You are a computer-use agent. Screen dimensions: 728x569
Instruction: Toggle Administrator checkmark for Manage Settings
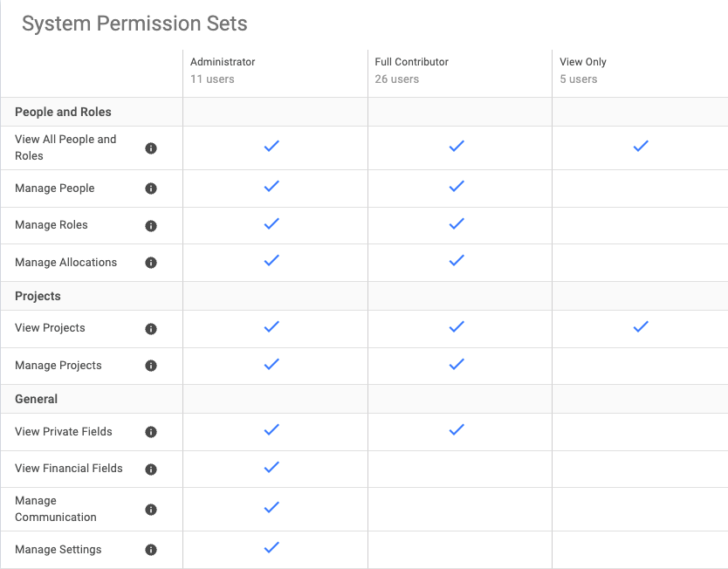(271, 548)
